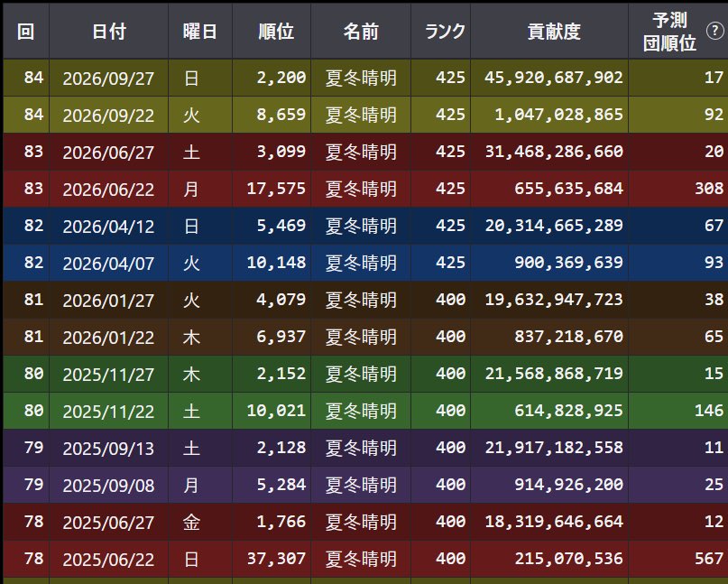Screen dimensions: 728x584
Task: Sort by the 回 column header
Action: [x=26, y=32]
